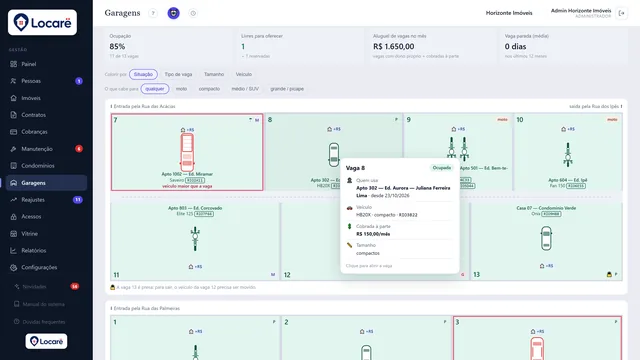Open parking spot 1 in Palmeiras row
The height and width of the screenshot is (360, 640).
(x=195, y=338)
